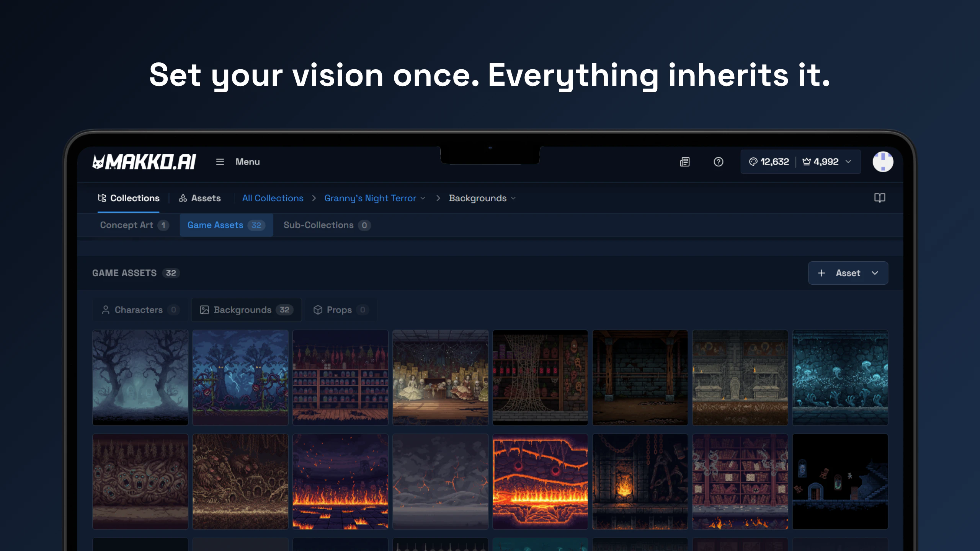Filter by Characters category
Viewport: 980px width, 551px height.
pos(139,310)
